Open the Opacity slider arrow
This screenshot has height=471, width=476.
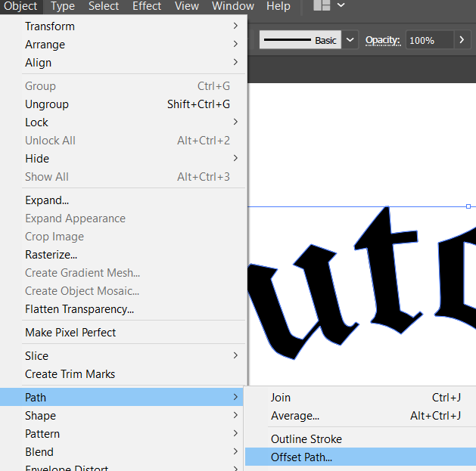tap(463, 40)
